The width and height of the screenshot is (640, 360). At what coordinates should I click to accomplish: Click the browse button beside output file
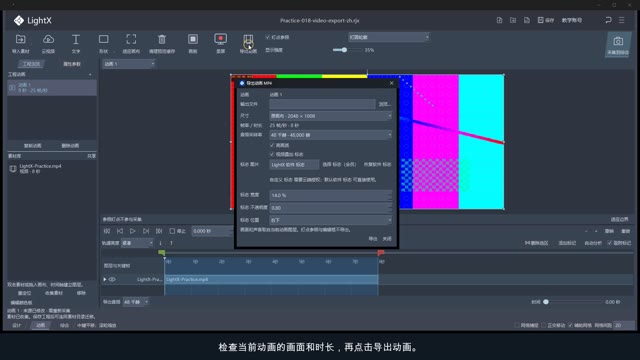(x=384, y=104)
